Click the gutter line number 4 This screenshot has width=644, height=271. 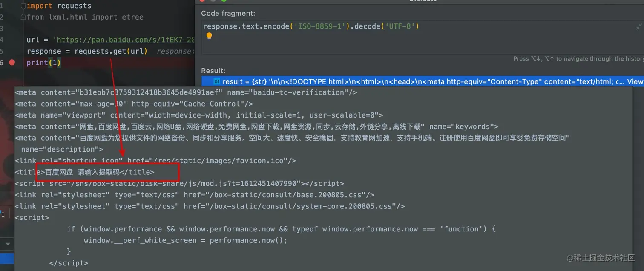click(2, 40)
